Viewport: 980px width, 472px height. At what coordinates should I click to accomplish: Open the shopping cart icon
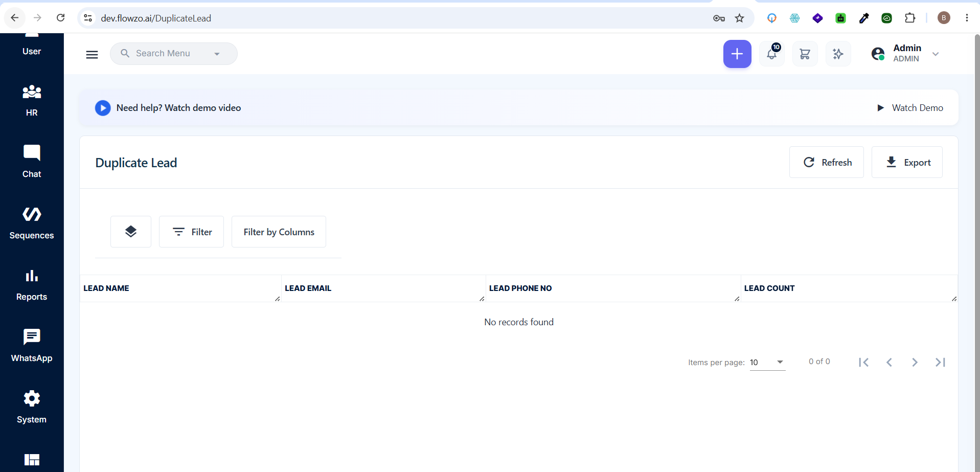click(x=805, y=54)
